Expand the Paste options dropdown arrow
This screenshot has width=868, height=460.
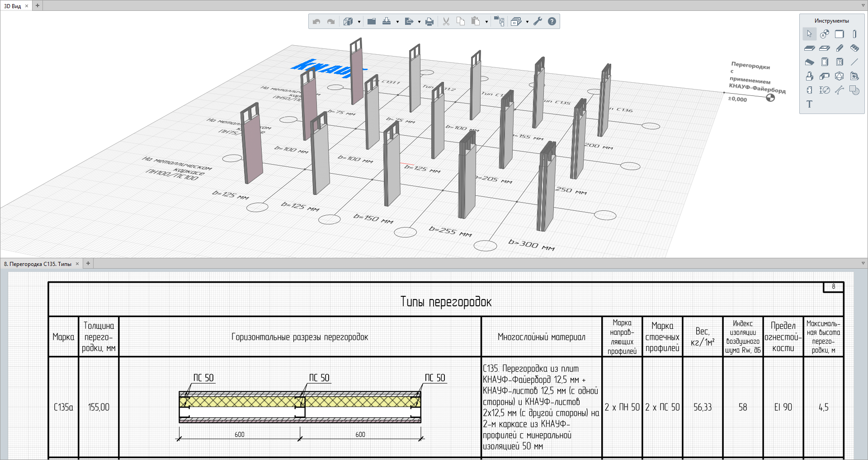[486, 22]
